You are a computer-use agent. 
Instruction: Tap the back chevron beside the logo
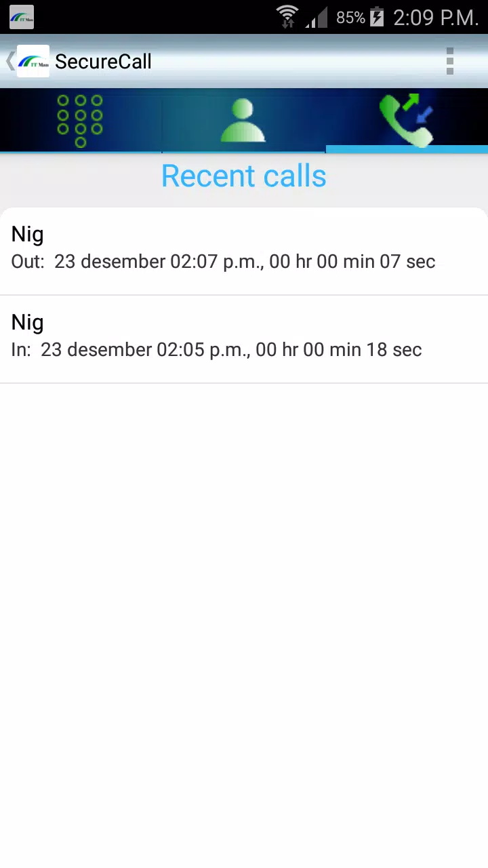(9, 61)
